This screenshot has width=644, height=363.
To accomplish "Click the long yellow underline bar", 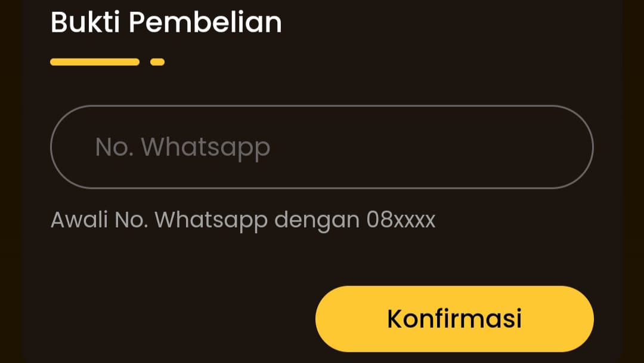I will [95, 62].
